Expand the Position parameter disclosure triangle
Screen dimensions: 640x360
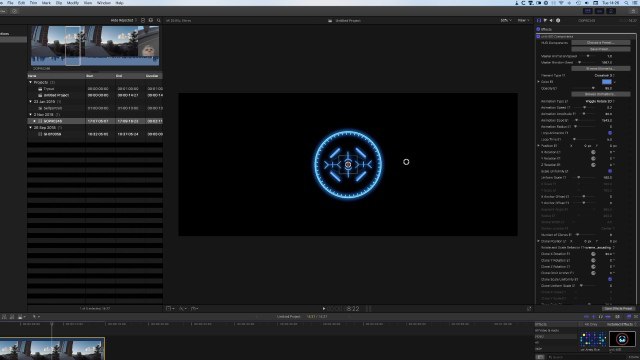click(538, 146)
